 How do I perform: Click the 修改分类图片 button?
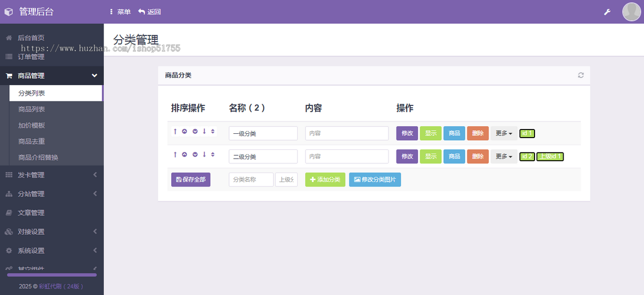coord(375,179)
